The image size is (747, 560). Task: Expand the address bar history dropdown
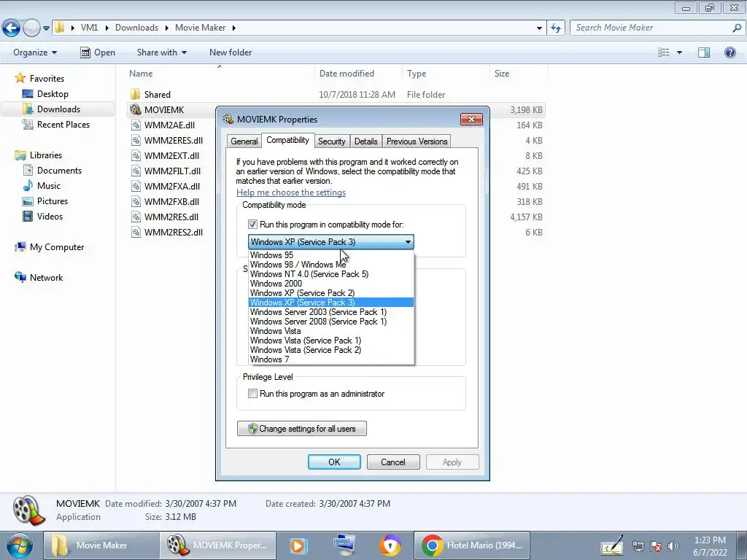(x=539, y=28)
